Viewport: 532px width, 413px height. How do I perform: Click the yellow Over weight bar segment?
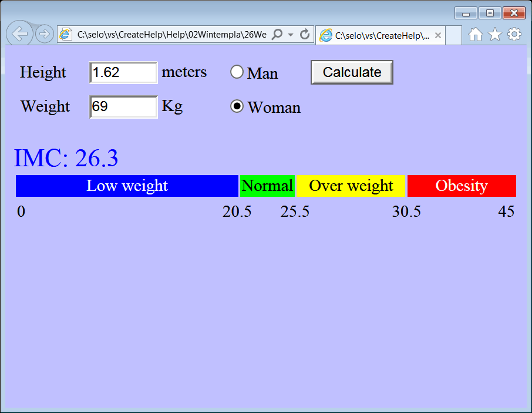351,186
